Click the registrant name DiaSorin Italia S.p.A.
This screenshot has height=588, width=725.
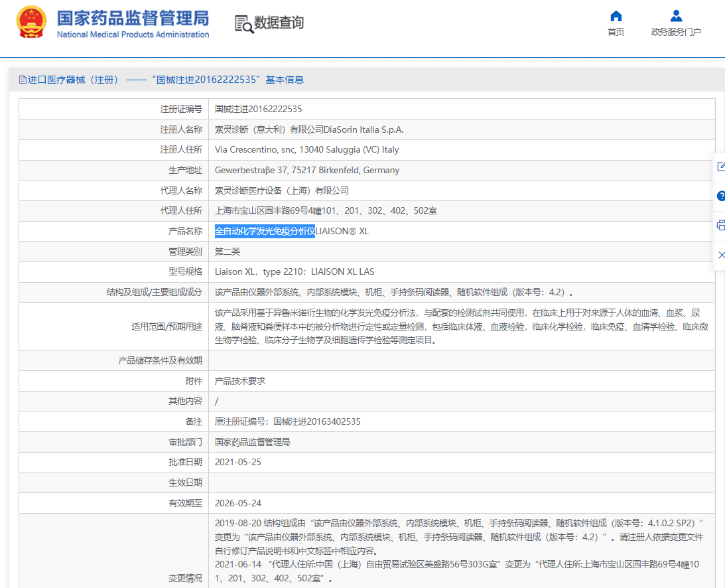(363, 129)
